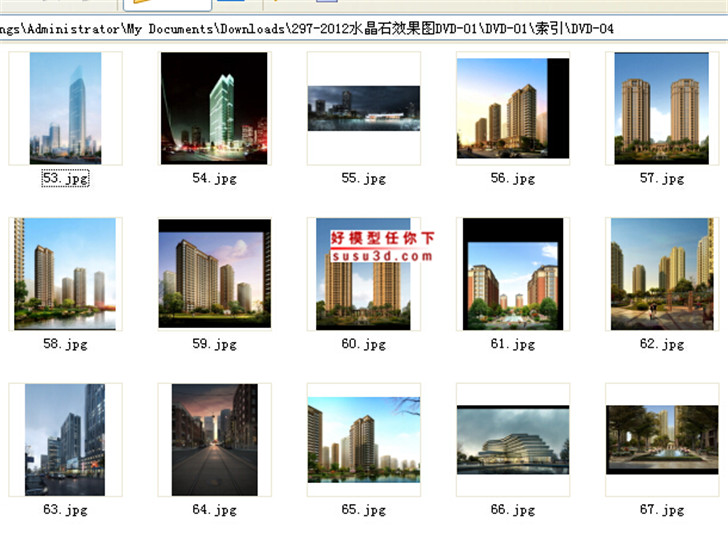Select the 58.jpg lakeside towers thumbnail

(65, 274)
